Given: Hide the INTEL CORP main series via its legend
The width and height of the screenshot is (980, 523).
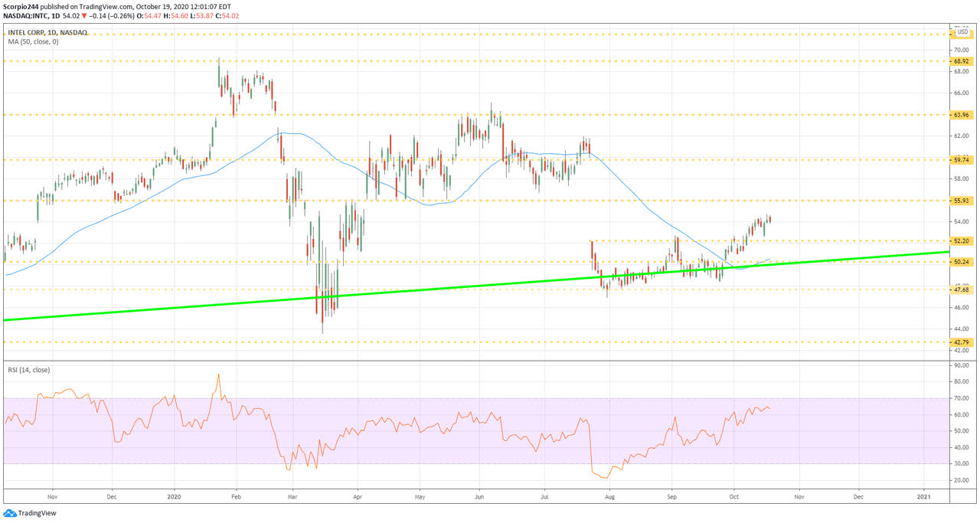Looking at the screenshot, I should click(47, 32).
